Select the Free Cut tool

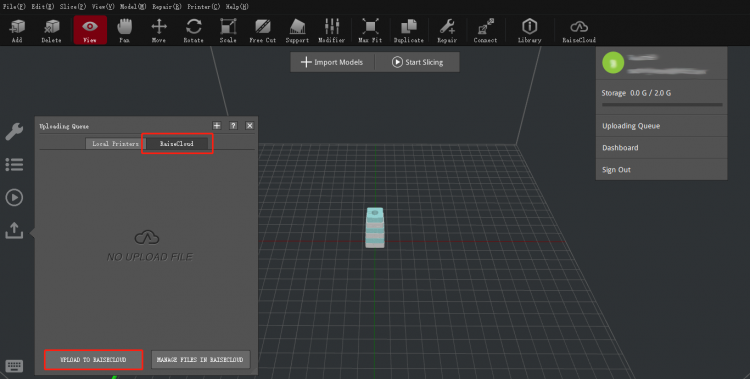263,31
